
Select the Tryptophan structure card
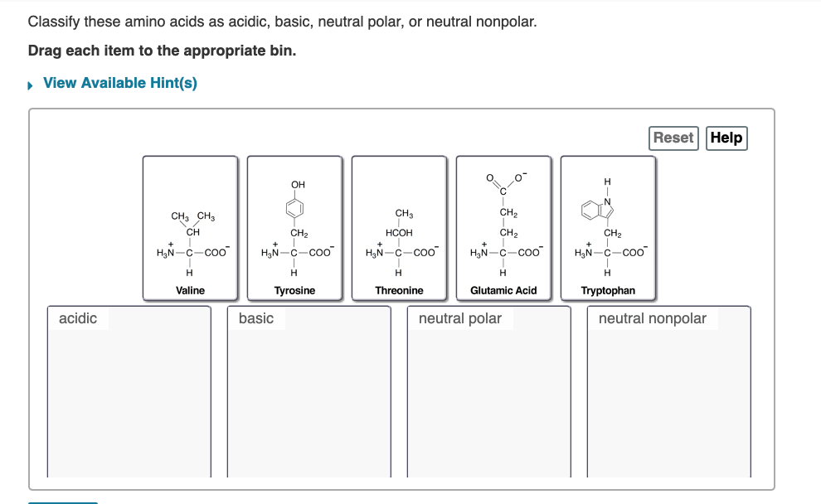tap(608, 225)
